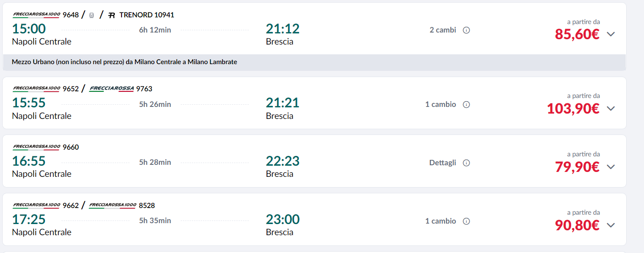Open the 2 cambi connection details
Screen dimensions: 644x253
[442, 30]
